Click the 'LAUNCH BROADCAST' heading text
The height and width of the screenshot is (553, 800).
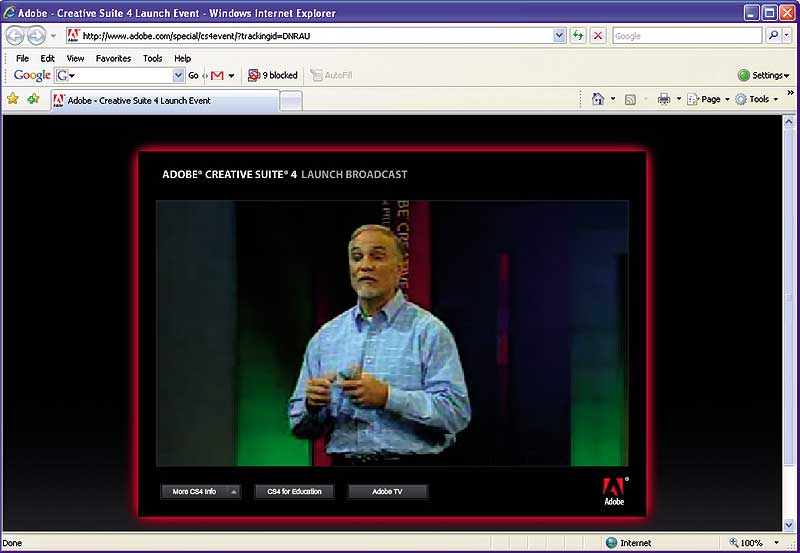coord(354,174)
